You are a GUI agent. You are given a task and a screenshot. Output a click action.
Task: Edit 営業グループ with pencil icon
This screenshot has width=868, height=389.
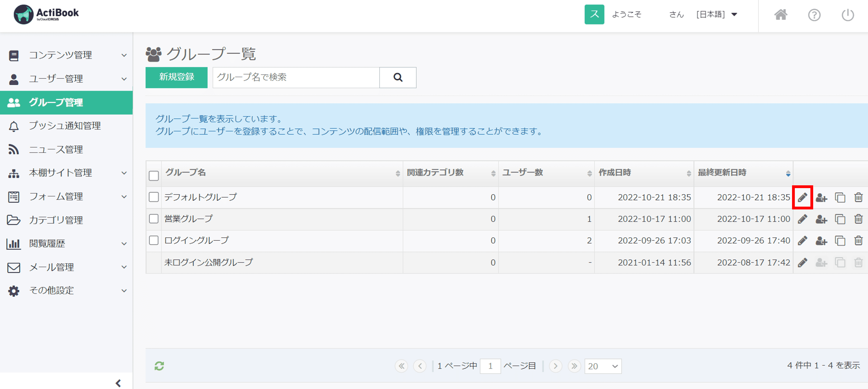pyautogui.click(x=802, y=219)
